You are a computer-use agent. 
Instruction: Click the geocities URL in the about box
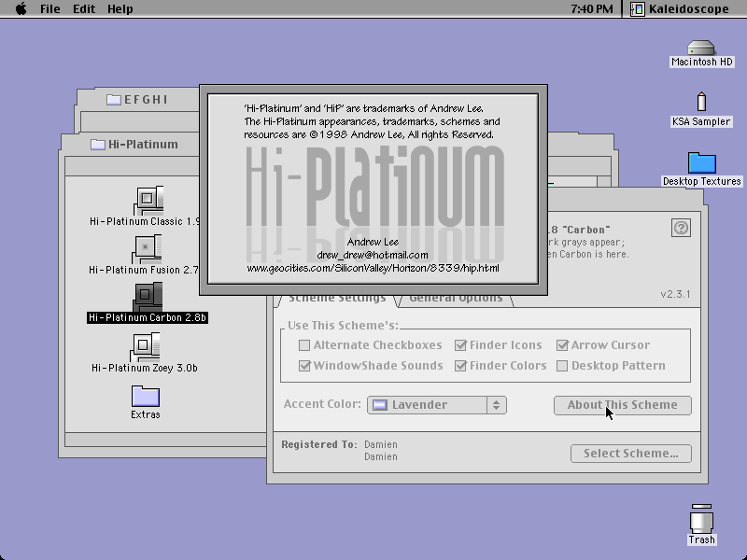pyautogui.click(x=373, y=268)
